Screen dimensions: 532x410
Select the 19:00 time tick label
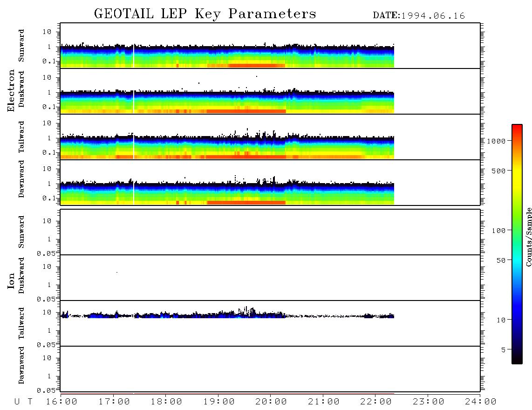[219, 402]
